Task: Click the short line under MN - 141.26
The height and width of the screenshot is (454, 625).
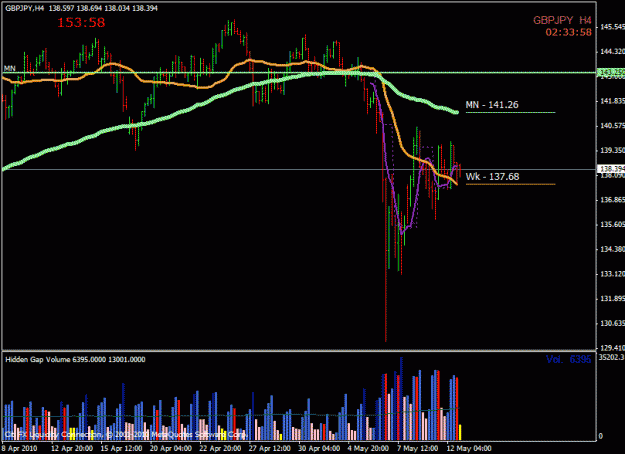Action: click(510, 112)
